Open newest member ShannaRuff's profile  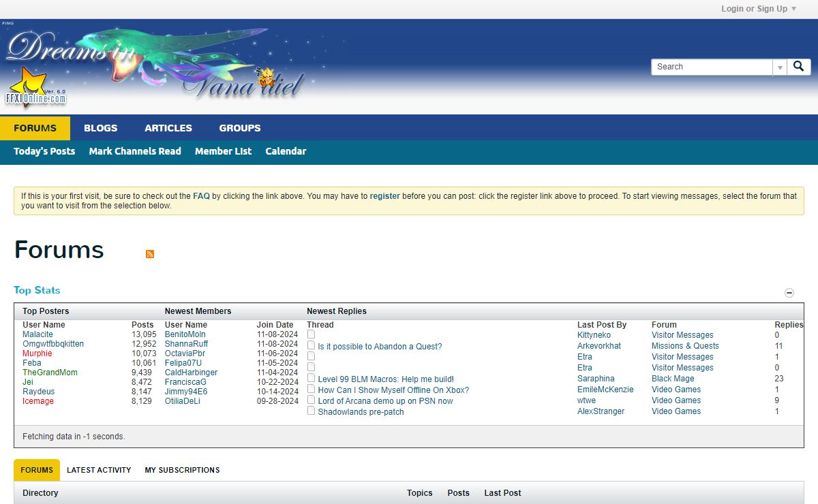pyautogui.click(x=187, y=344)
